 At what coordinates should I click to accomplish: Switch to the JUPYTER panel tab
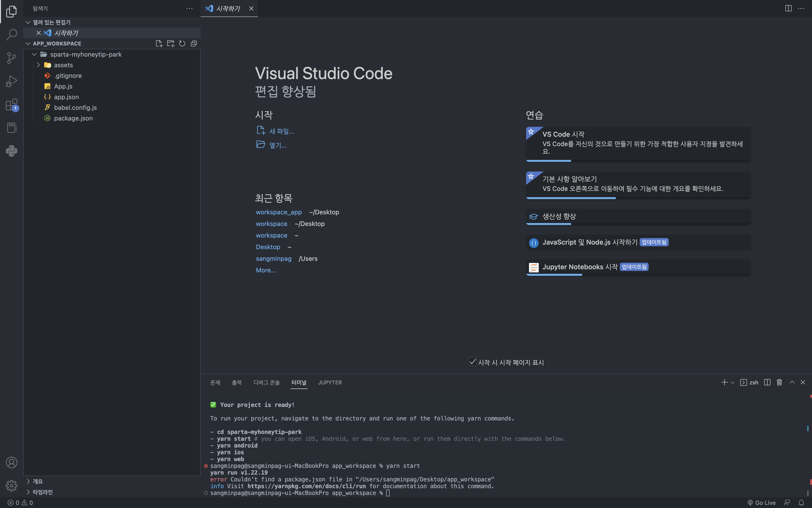[330, 382]
